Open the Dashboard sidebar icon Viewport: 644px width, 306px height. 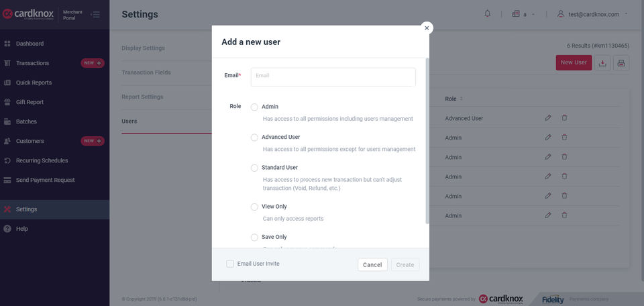[7, 44]
